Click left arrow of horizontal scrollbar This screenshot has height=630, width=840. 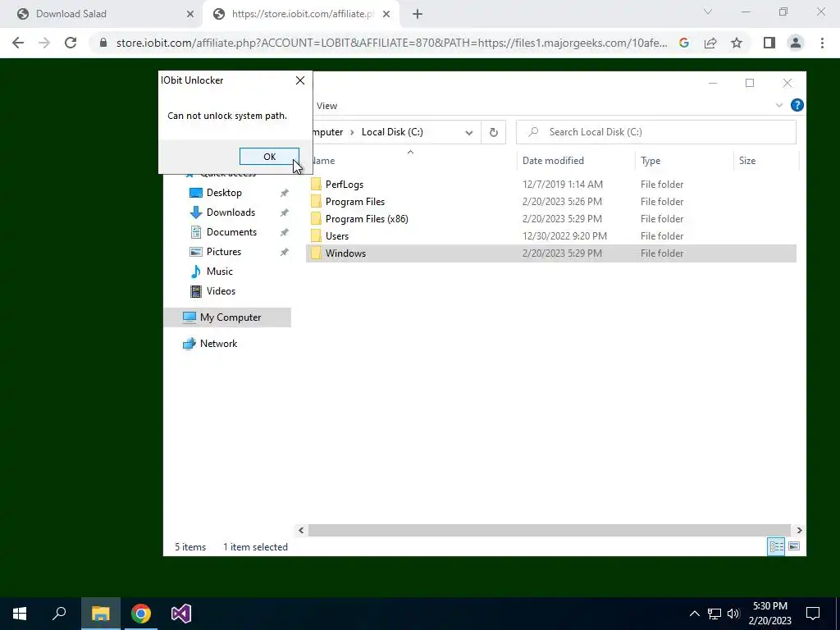(x=301, y=531)
